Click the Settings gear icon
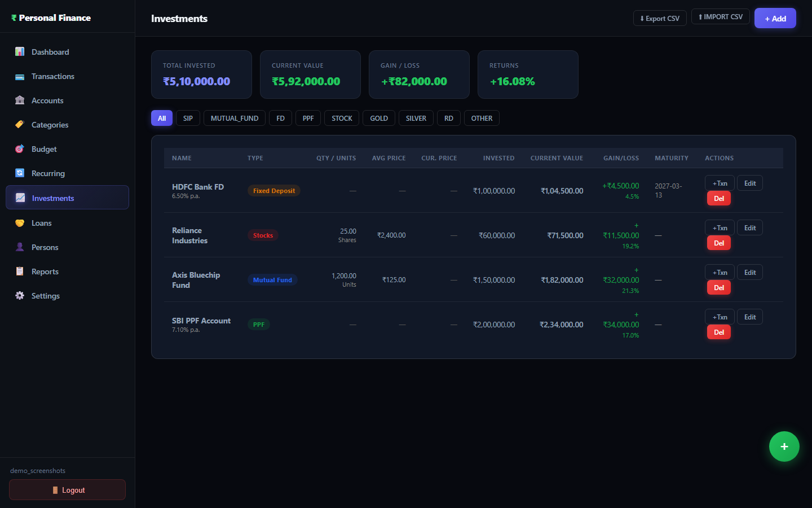 [20, 296]
